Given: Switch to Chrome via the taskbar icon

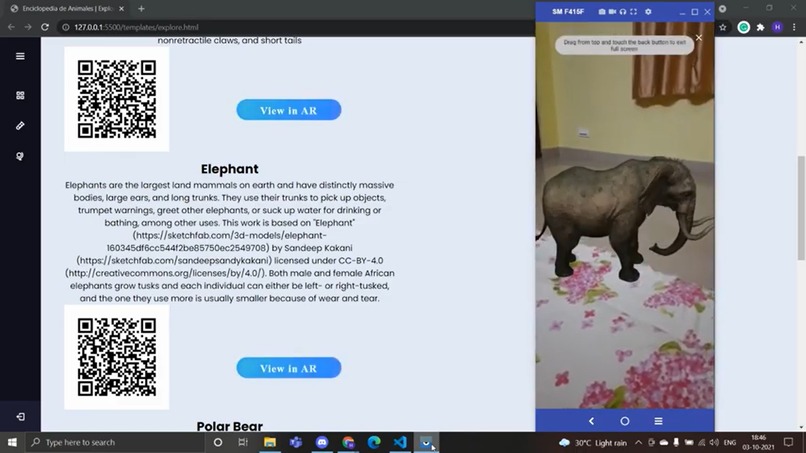Looking at the screenshot, I should click(x=348, y=442).
